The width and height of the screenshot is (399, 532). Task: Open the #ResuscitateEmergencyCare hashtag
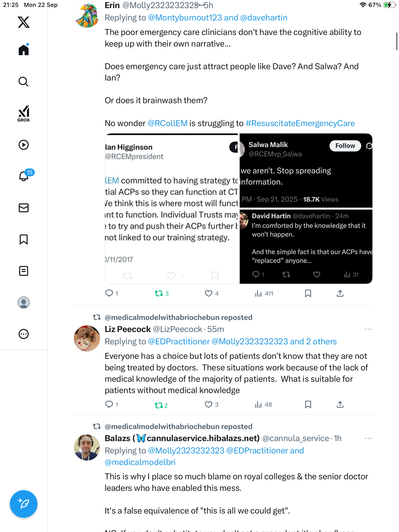pyautogui.click(x=300, y=123)
